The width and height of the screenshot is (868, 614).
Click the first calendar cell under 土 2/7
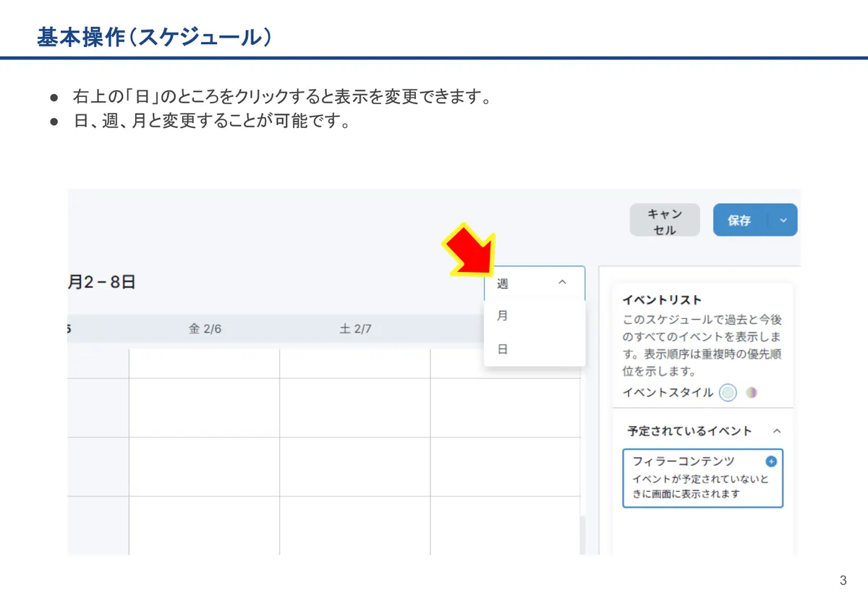(x=355, y=364)
